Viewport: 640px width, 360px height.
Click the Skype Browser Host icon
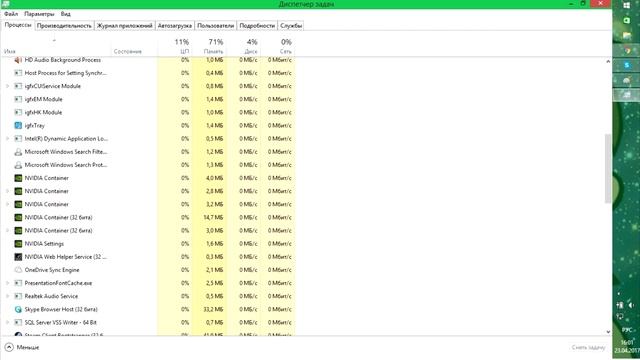(18, 309)
